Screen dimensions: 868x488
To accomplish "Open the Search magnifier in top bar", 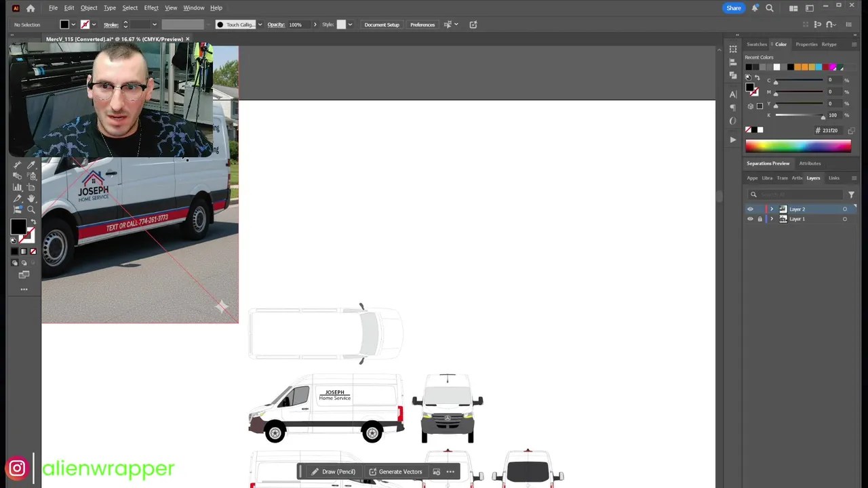I will [770, 8].
